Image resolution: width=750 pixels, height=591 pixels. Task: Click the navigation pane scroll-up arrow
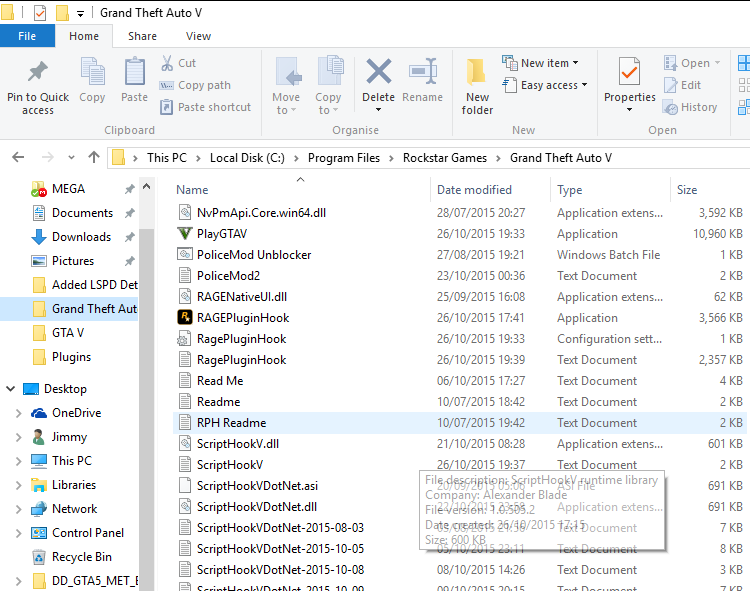[147, 186]
